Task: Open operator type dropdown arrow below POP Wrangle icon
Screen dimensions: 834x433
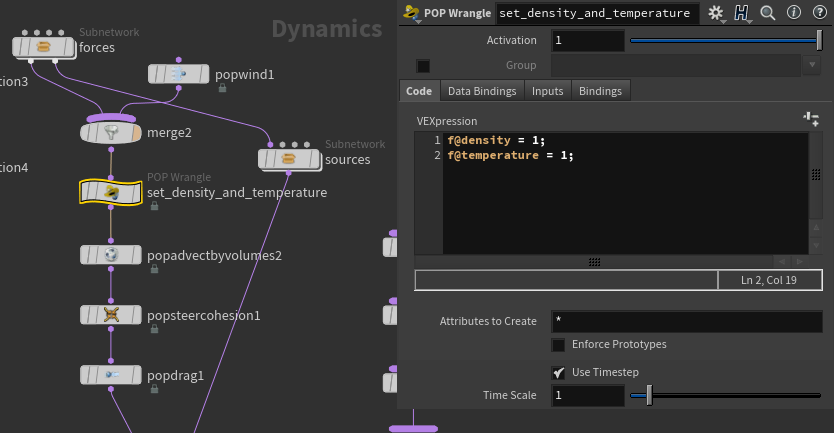Action: coord(418,22)
